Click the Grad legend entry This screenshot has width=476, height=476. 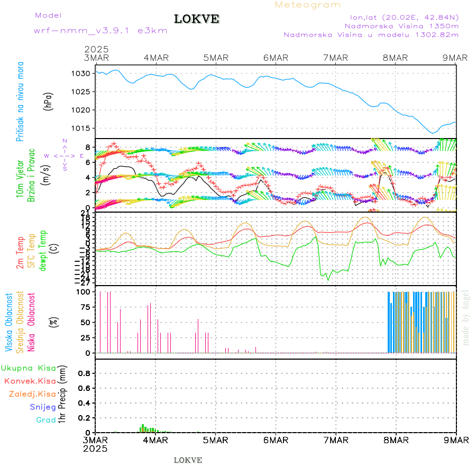point(45,420)
